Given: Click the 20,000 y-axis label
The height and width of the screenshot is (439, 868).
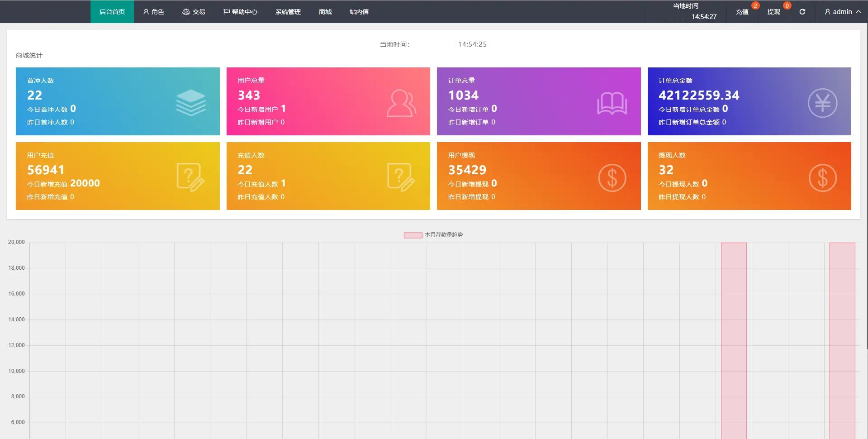Looking at the screenshot, I should pyautogui.click(x=16, y=242).
